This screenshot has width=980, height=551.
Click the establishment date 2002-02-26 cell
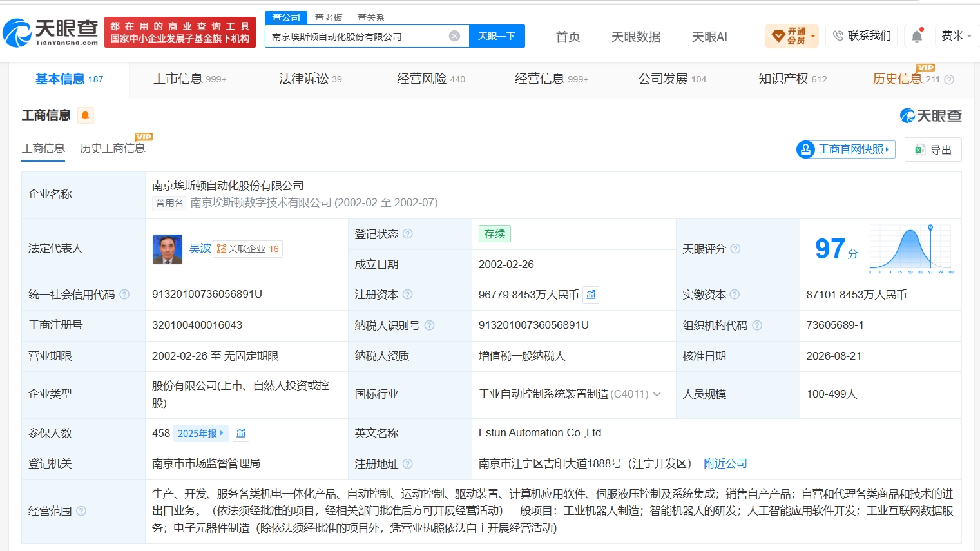[x=506, y=265]
